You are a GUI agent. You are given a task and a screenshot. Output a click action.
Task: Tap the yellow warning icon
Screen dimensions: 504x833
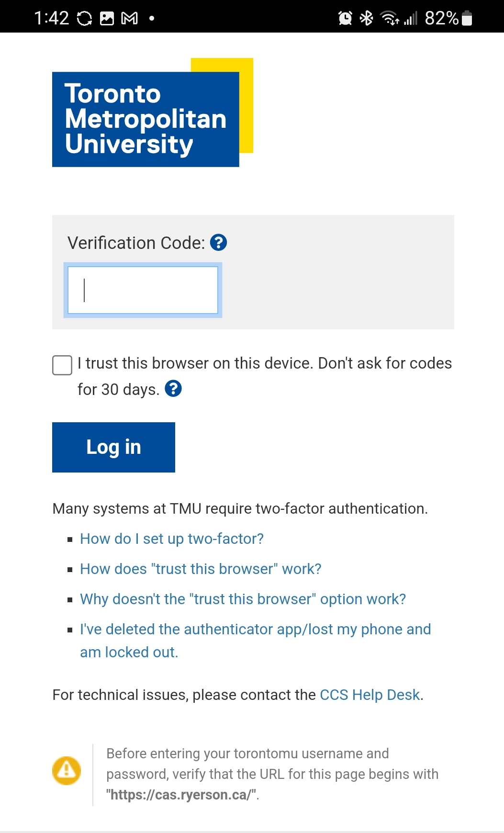point(67,770)
